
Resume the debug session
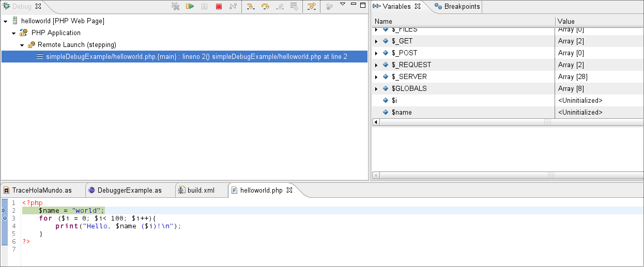[190, 7]
